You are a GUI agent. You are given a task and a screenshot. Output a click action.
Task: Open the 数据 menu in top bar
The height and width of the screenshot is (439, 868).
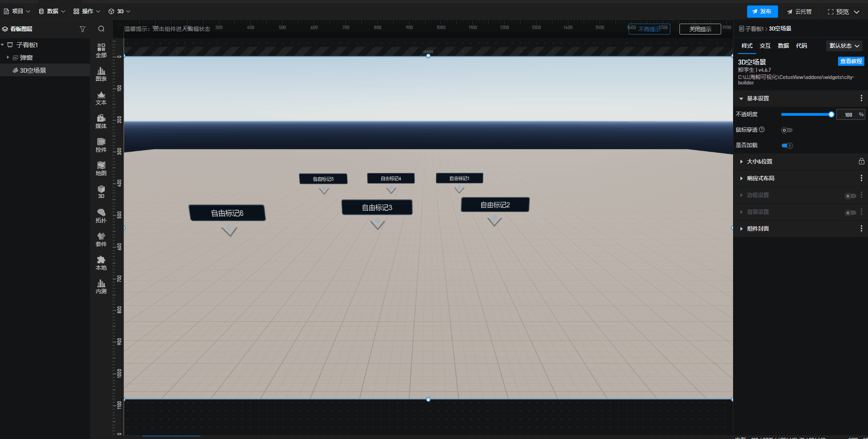coord(51,11)
